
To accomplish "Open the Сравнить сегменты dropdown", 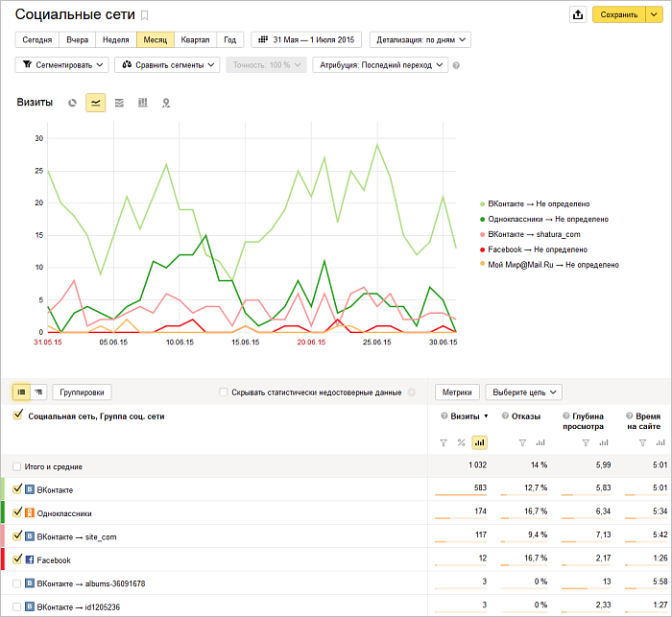I will tap(167, 65).
